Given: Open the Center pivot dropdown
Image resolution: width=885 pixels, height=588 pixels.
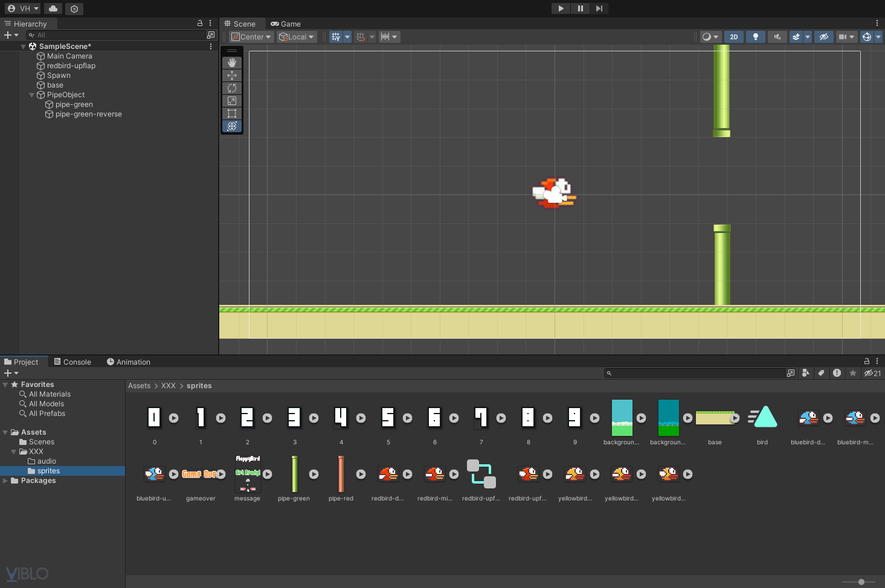Looking at the screenshot, I should pos(252,37).
